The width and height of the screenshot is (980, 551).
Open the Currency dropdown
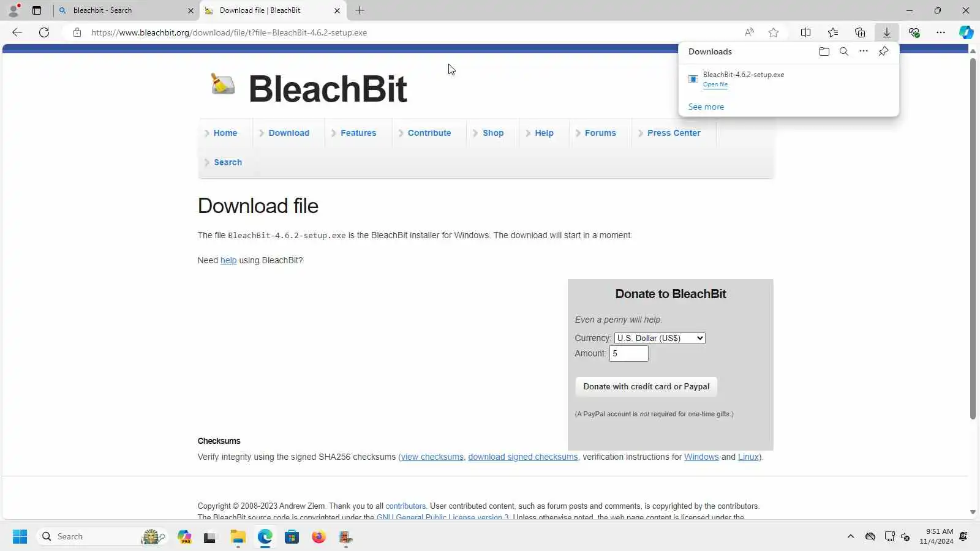point(660,338)
